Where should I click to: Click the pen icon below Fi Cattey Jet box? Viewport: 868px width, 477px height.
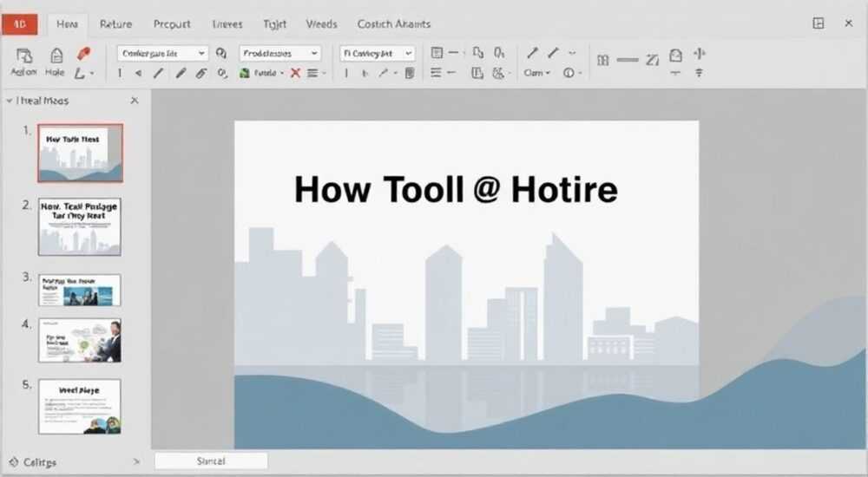(x=384, y=73)
